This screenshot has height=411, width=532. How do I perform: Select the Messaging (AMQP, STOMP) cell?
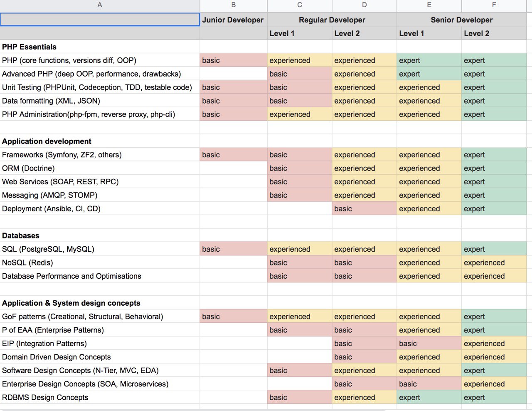(100, 195)
